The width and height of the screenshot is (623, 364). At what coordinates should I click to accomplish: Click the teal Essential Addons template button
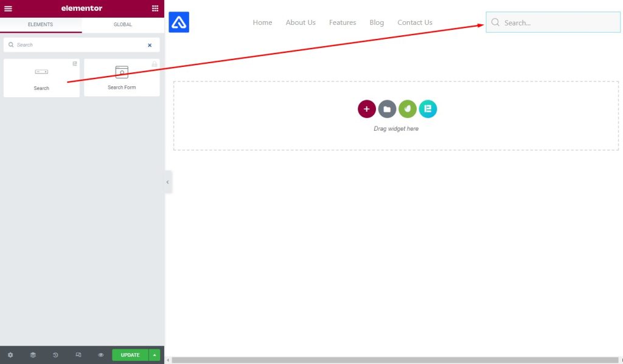pos(428,109)
